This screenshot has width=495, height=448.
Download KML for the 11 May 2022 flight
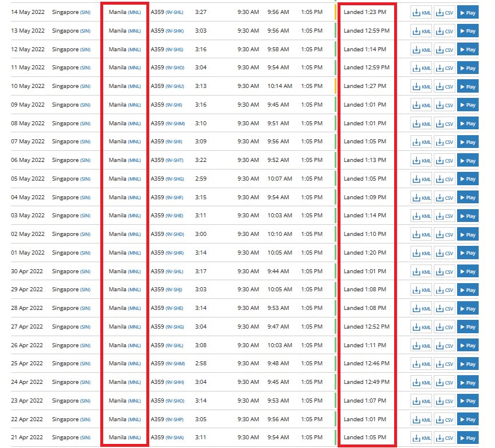[x=421, y=68]
